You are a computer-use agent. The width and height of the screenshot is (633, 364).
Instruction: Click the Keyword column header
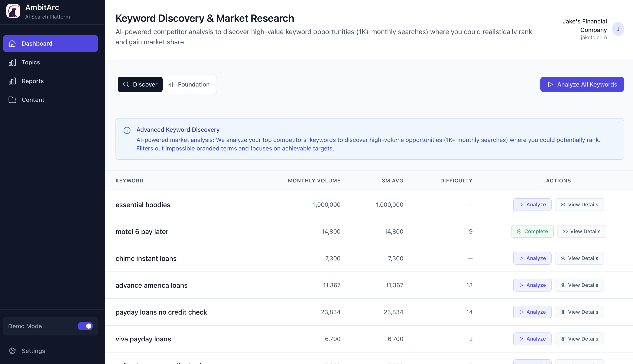point(130,181)
